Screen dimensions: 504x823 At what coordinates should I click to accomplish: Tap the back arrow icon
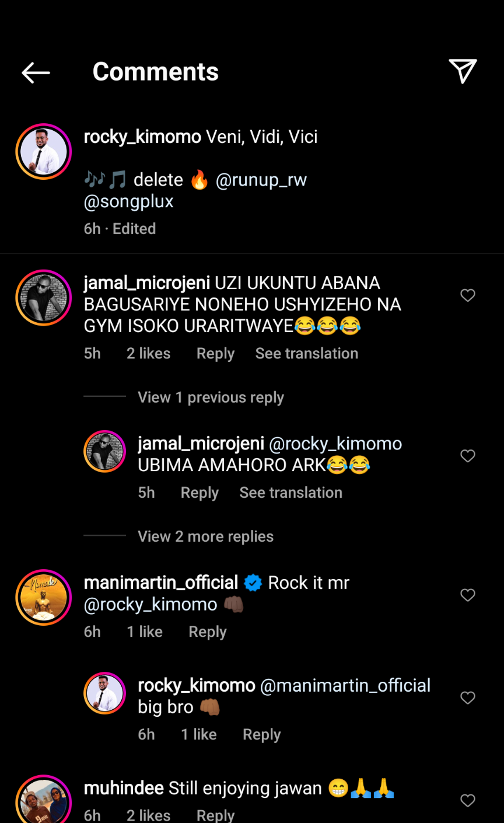pos(36,72)
